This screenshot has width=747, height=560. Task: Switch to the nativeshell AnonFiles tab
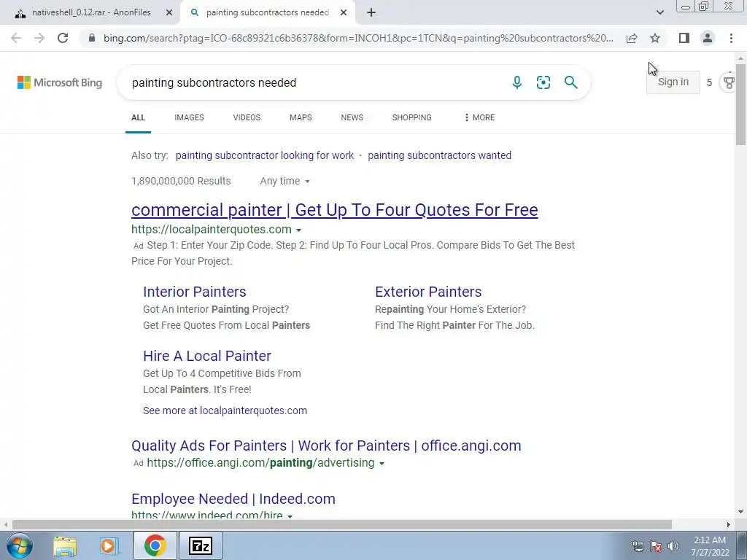pyautogui.click(x=91, y=13)
